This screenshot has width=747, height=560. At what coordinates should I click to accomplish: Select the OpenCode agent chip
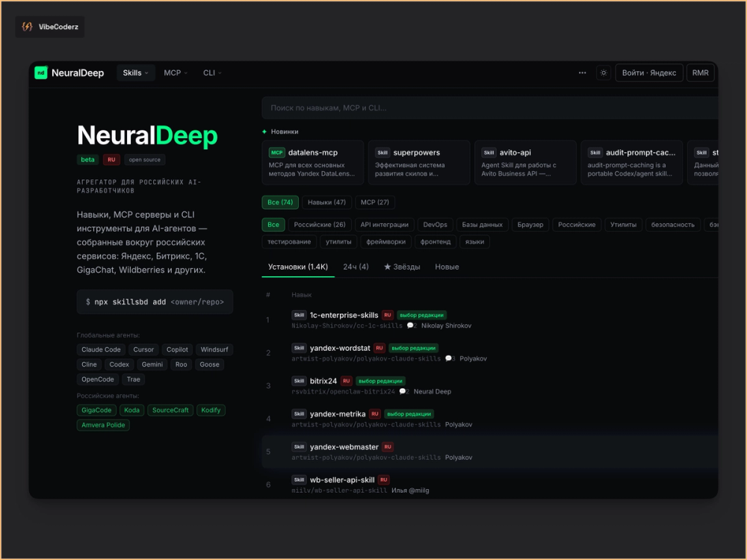[x=98, y=379]
